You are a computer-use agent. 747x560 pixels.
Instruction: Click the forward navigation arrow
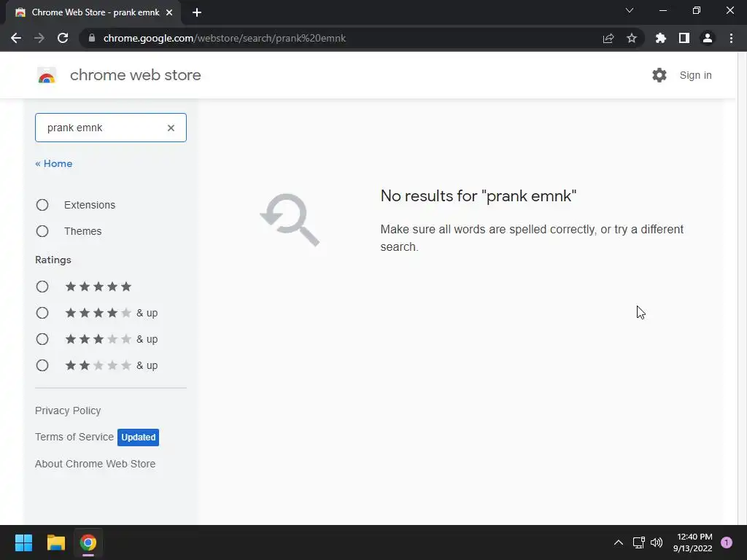pos(39,38)
